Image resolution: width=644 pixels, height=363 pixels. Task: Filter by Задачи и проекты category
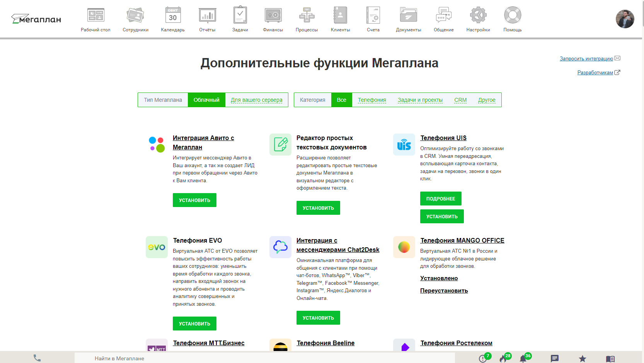tap(420, 100)
